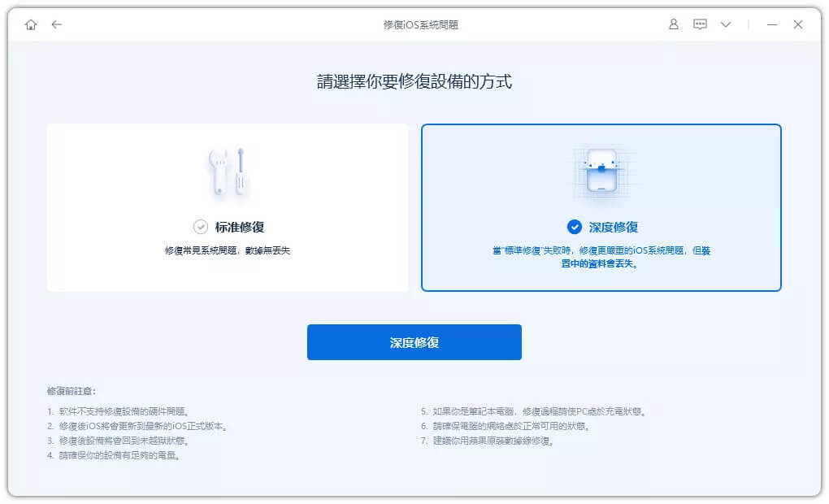Click the deep repair warning description
829x504 pixels.
(x=601, y=257)
